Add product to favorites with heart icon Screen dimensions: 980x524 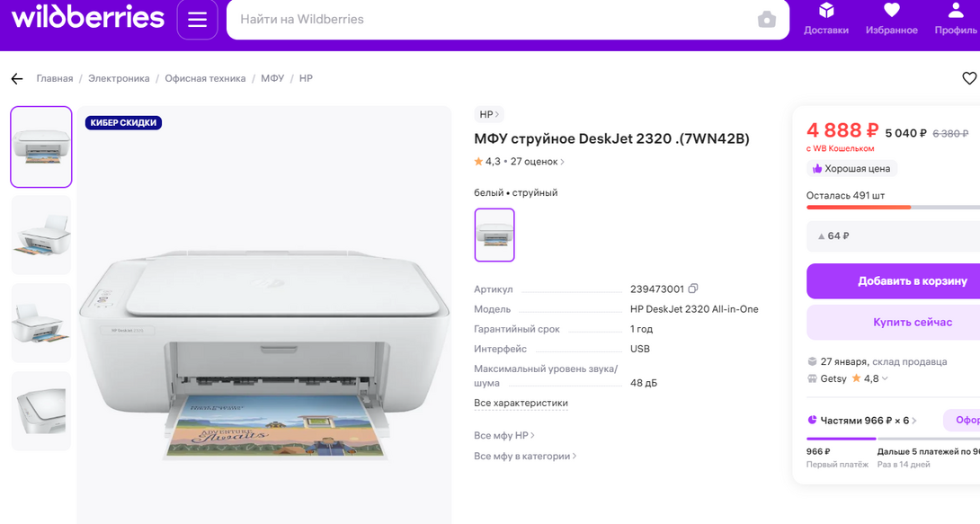[969, 79]
